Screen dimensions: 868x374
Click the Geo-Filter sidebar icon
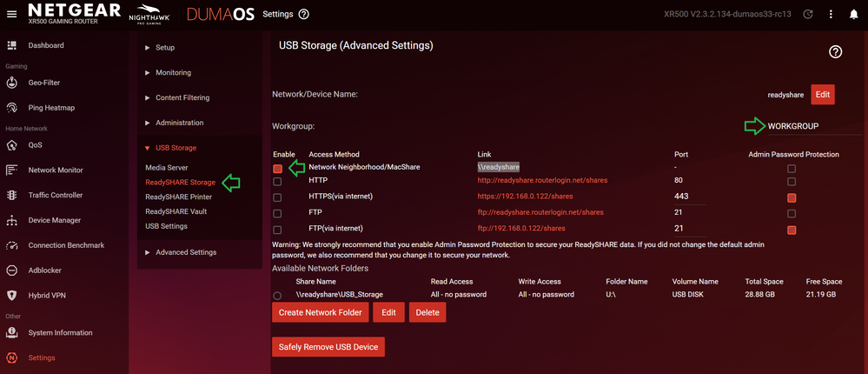point(11,83)
